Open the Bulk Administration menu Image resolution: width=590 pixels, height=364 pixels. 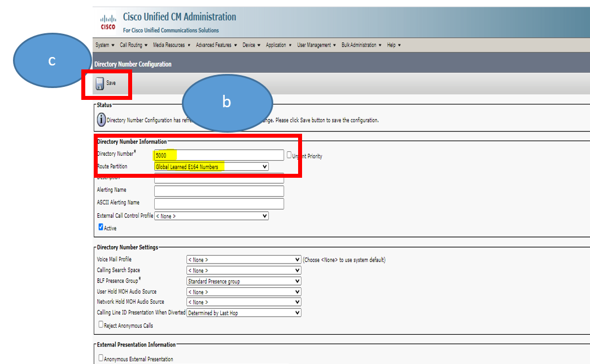point(361,45)
